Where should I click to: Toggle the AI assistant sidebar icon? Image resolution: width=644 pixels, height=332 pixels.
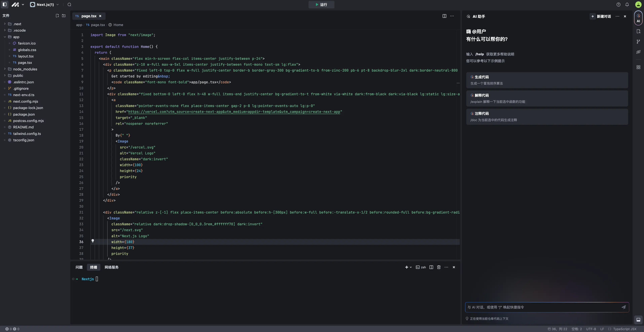click(x=638, y=18)
